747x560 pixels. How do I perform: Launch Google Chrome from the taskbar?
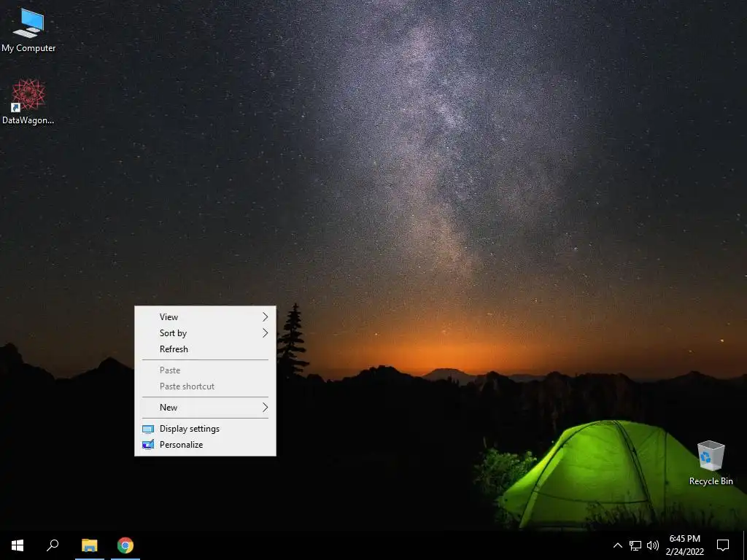point(125,545)
